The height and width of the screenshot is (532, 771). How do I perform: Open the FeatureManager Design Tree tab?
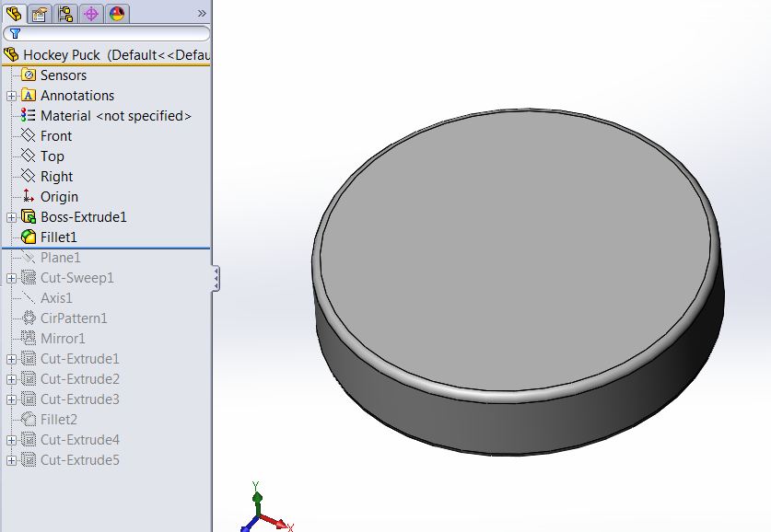pyautogui.click(x=14, y=13)
